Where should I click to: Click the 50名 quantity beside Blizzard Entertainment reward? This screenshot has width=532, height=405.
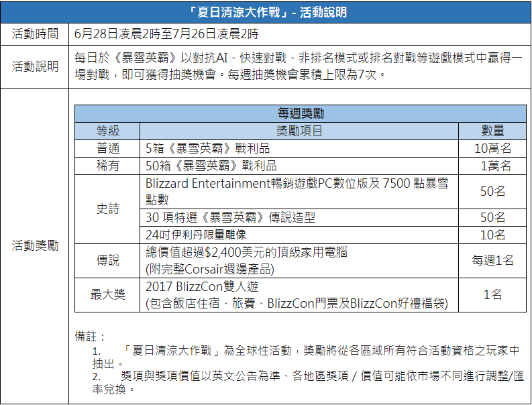coord(492,192)
